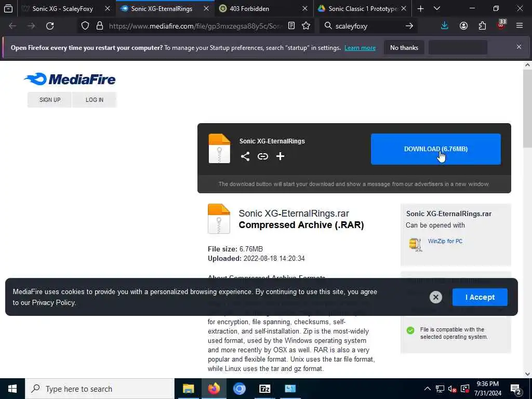Switch to Sonic XG - ScaleyFoxy tab
This screenshot has height=399, width=532.
point(63,9)
